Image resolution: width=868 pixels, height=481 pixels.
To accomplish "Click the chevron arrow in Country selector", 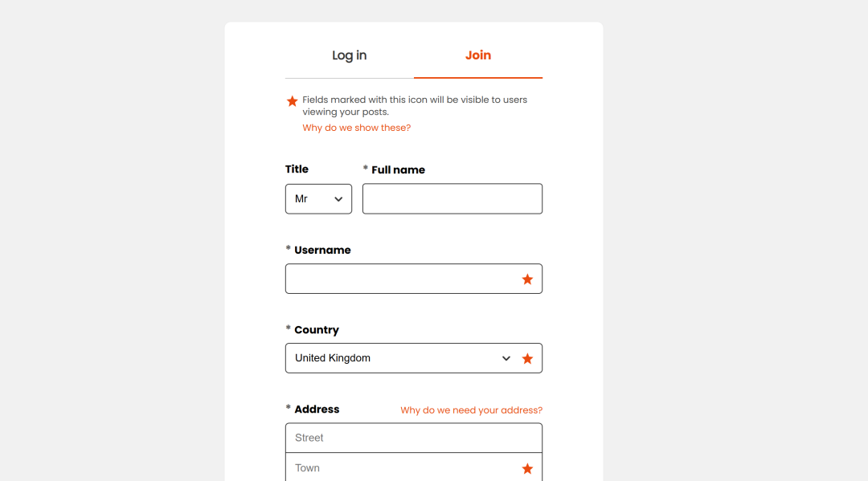I will [506, 359].
